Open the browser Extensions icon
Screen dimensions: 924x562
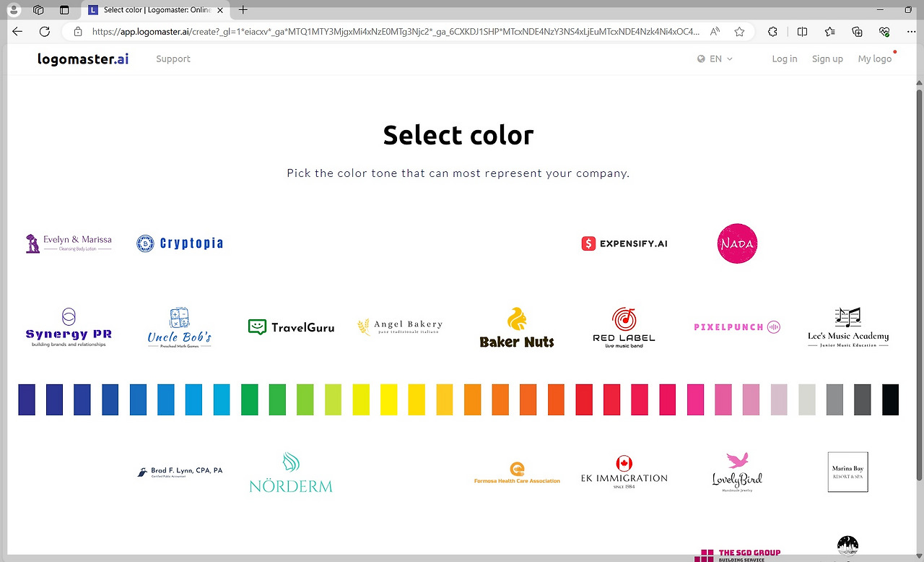pyautogui.click(x=773, y=32)
